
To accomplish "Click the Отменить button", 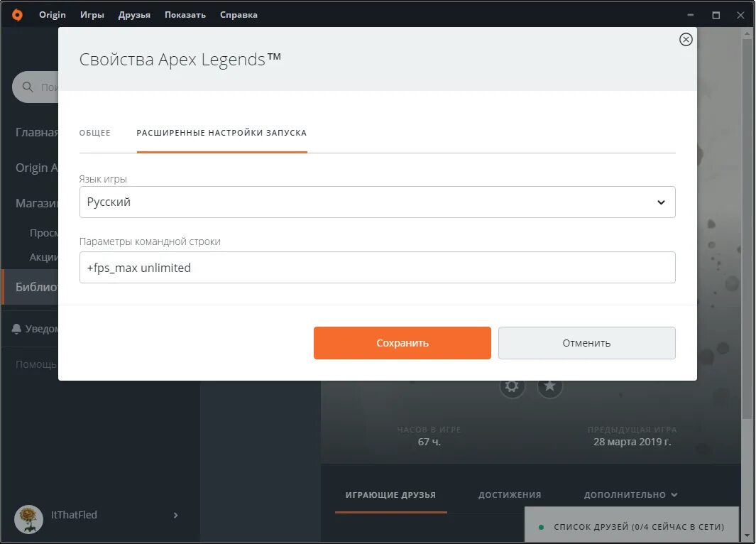I will pos(586,342).
